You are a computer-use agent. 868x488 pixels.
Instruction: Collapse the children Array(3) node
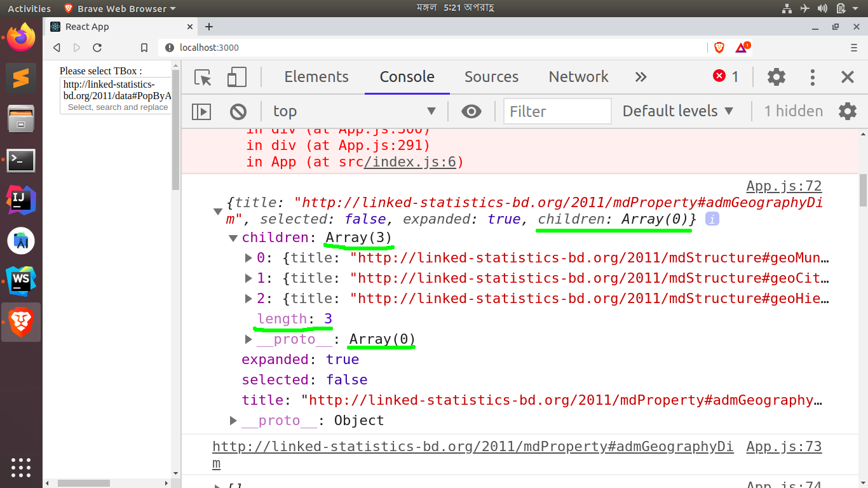[x=233, y=237]
